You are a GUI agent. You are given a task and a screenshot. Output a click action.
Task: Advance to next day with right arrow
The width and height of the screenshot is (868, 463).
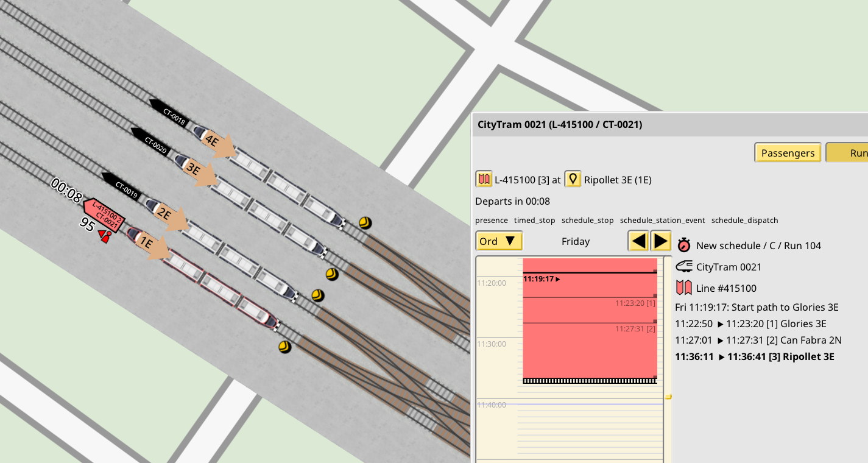click(661, 241)
